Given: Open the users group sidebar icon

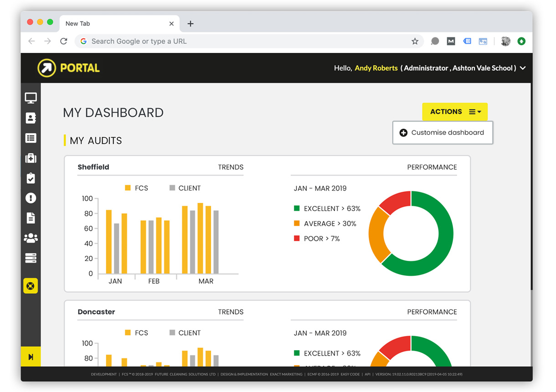Looking at the screenshot, I should 31,238.
